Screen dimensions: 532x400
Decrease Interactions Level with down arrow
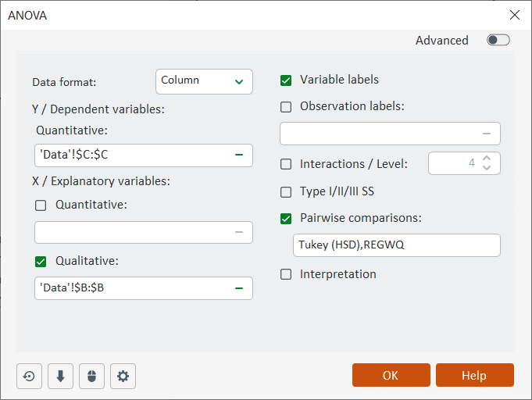coord(487,168)
